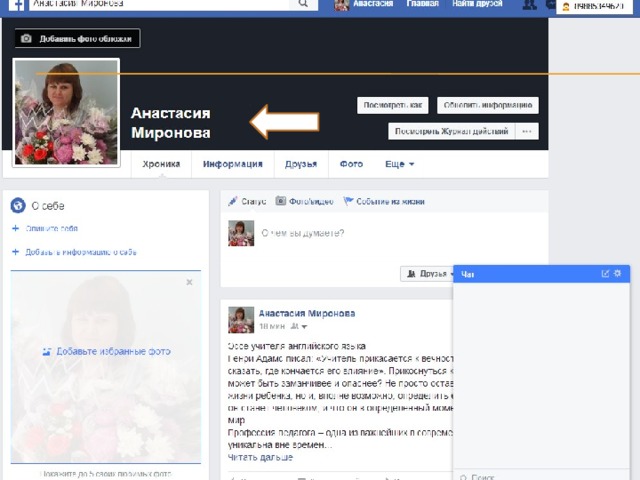
Task: Open the Фото tab
Action: (x=351, y=164)
